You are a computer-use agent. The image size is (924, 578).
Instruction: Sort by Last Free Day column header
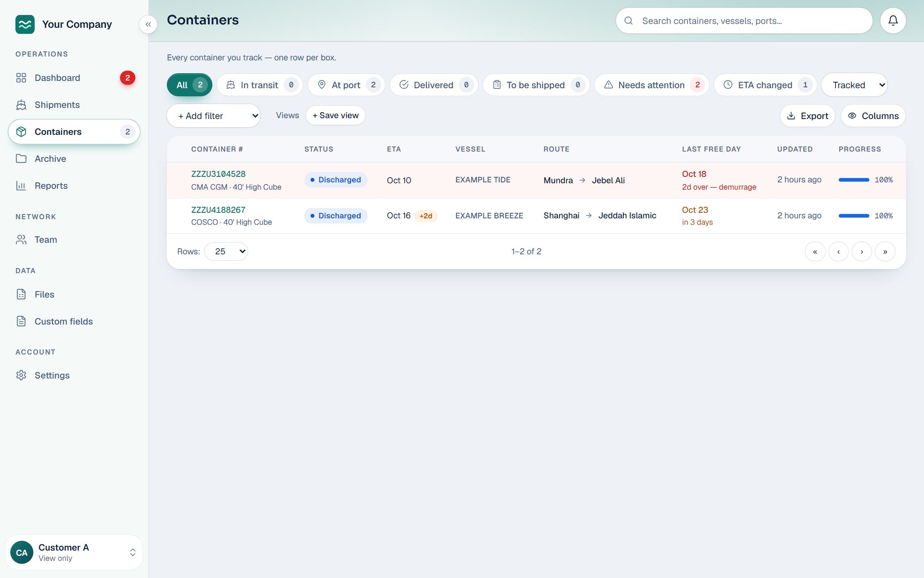[711, 149]
